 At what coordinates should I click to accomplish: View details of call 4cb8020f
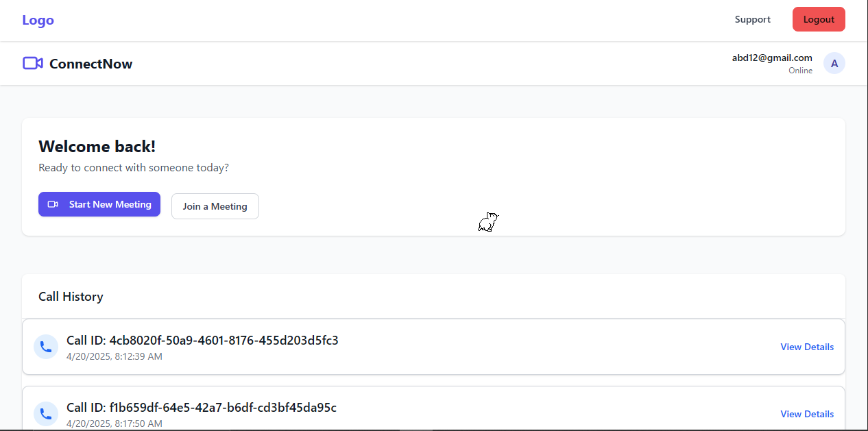tap(807, 347)
